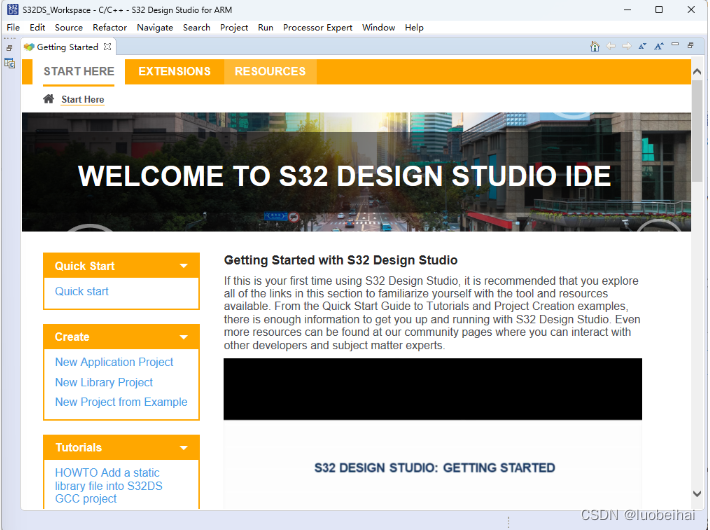Click the S32 Design Studio title bar icon
The image size is (710, 530).
[x=13, y=10]
